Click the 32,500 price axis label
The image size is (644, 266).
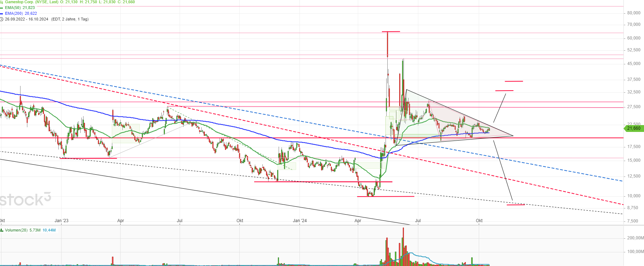(x=634, y=92)
